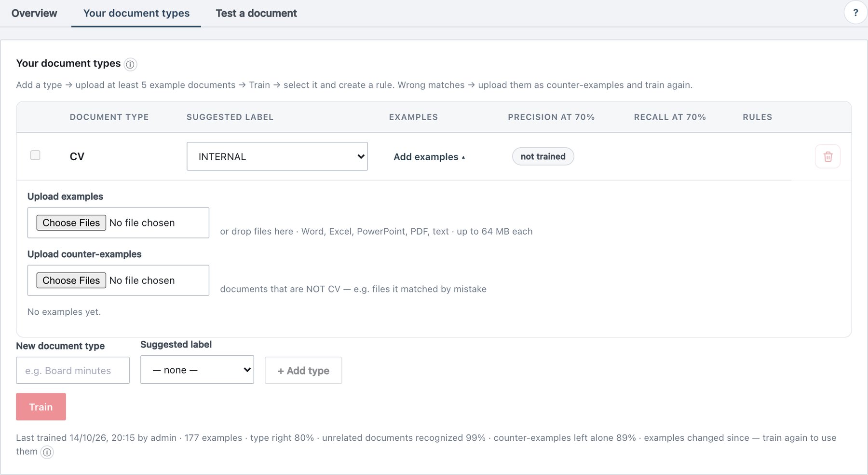Tick the CV row checkbox
This screenshot has width=868, height=475.
coord(35,155)
